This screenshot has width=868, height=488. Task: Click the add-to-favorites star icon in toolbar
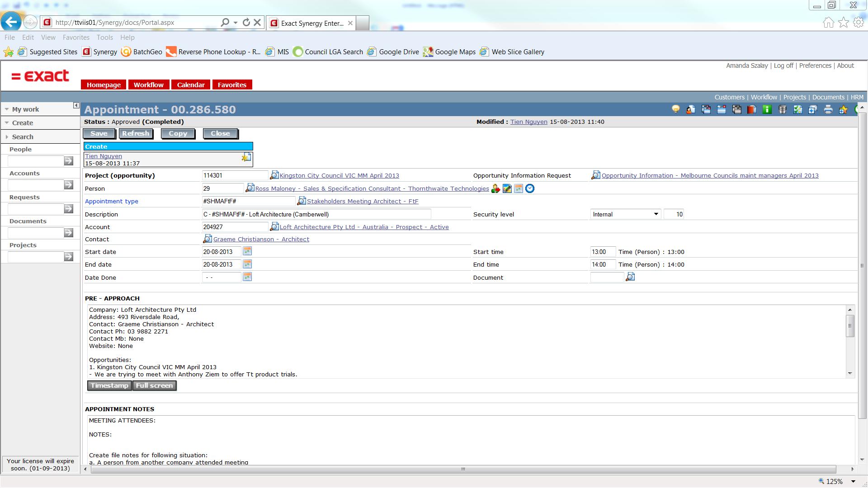click(x=843, y=109)
